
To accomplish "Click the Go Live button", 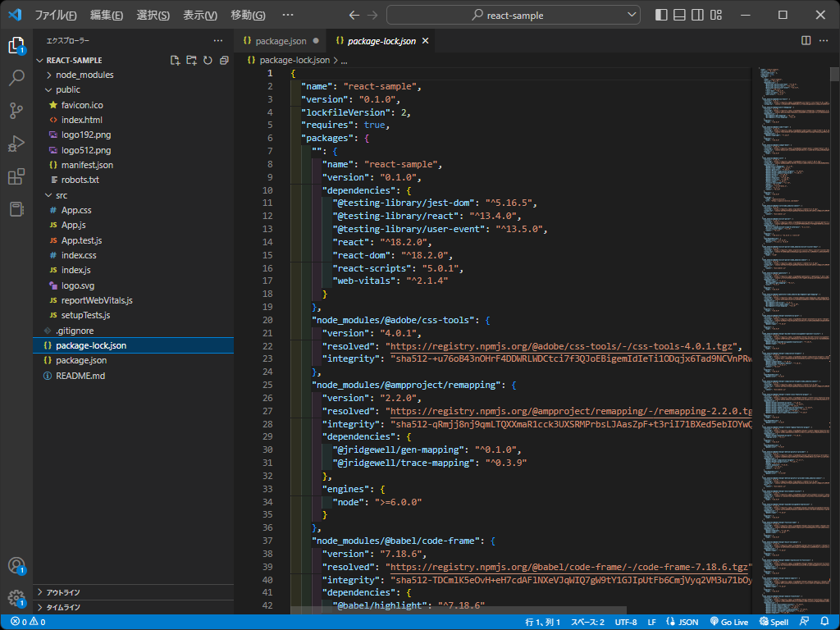I will [729, 622].
